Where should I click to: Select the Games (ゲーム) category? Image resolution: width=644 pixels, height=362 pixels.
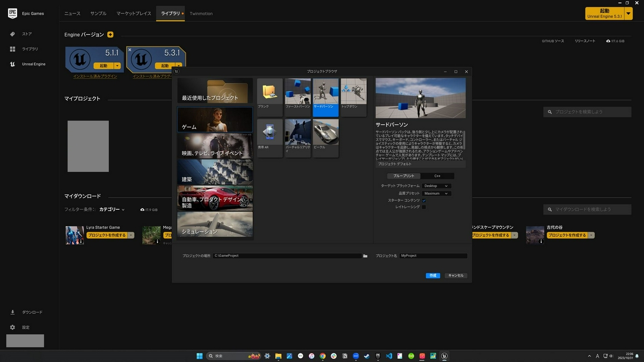click(x=215, y=120)
